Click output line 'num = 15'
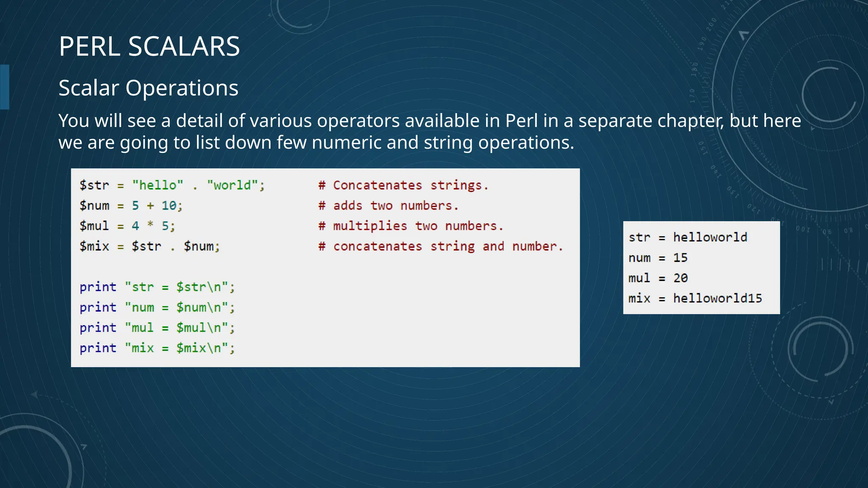The height and width of the screenshot is (488, 868). click(658, 258)
